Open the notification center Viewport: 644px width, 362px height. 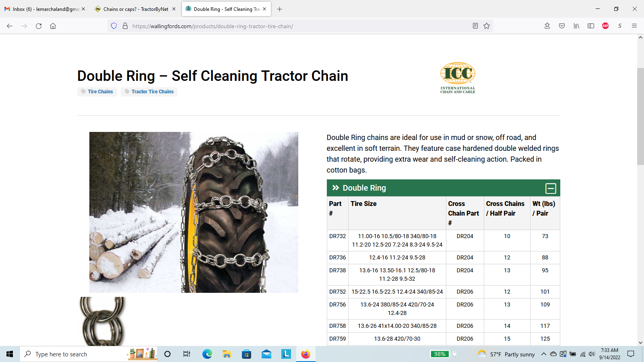631,354
